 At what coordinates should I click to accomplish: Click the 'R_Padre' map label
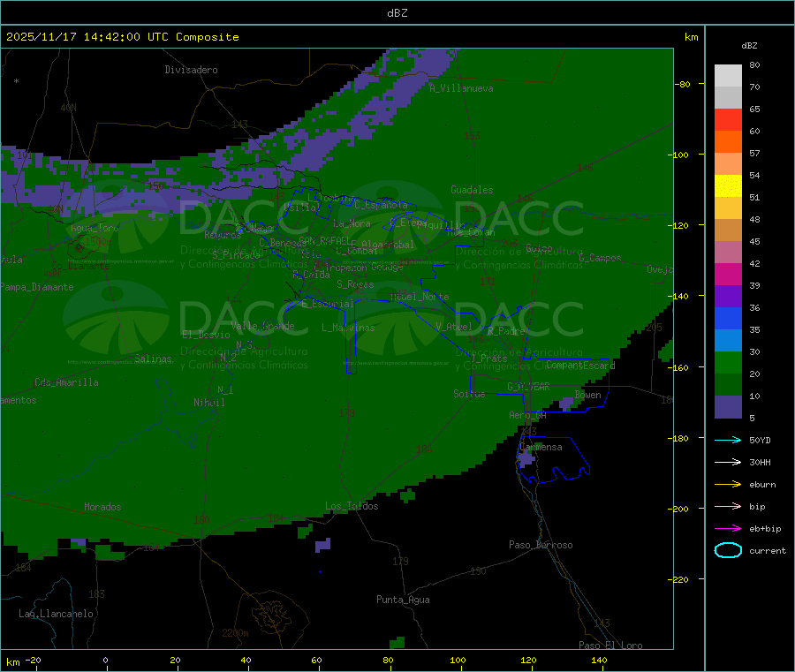(506, 331)
